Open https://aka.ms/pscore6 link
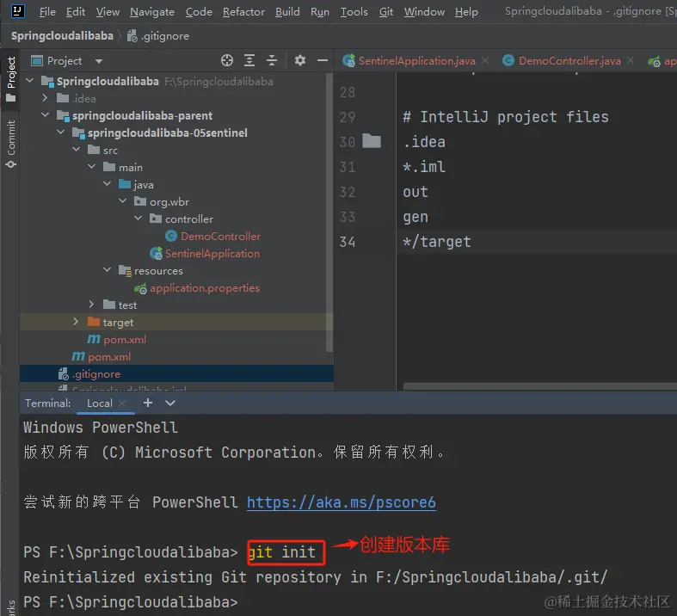The width and height of the screenshot is (677, 616). pos(342,502)
